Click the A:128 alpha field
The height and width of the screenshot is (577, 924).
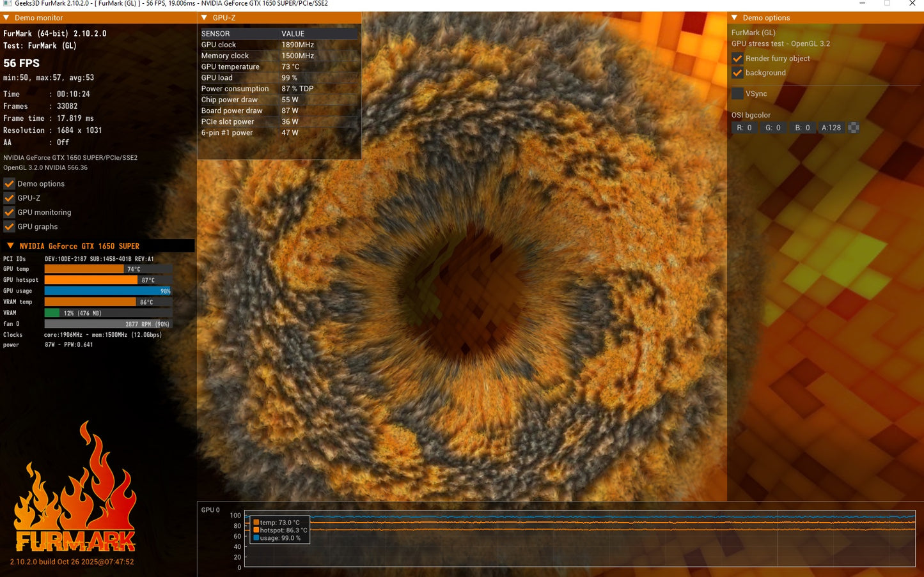(x=831, y=128)
